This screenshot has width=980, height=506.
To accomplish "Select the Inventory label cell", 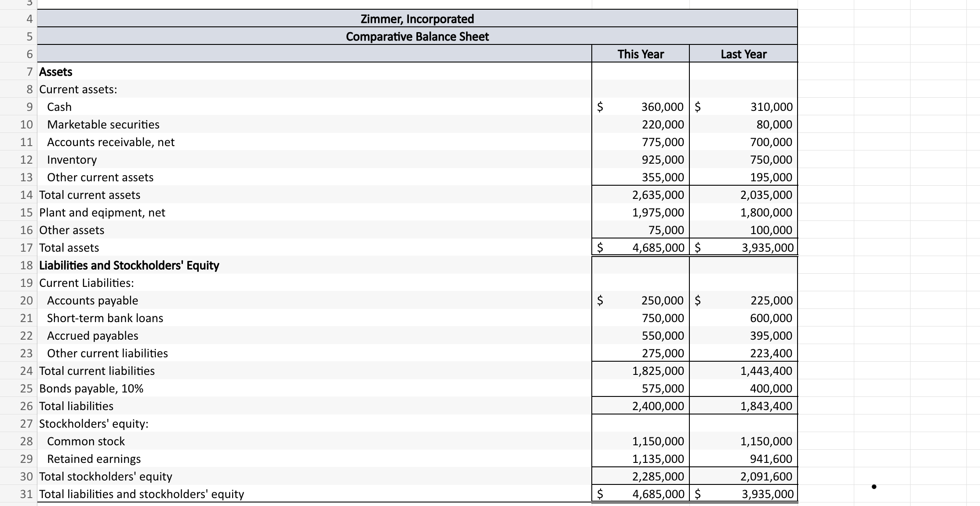I will click(72, 160).
